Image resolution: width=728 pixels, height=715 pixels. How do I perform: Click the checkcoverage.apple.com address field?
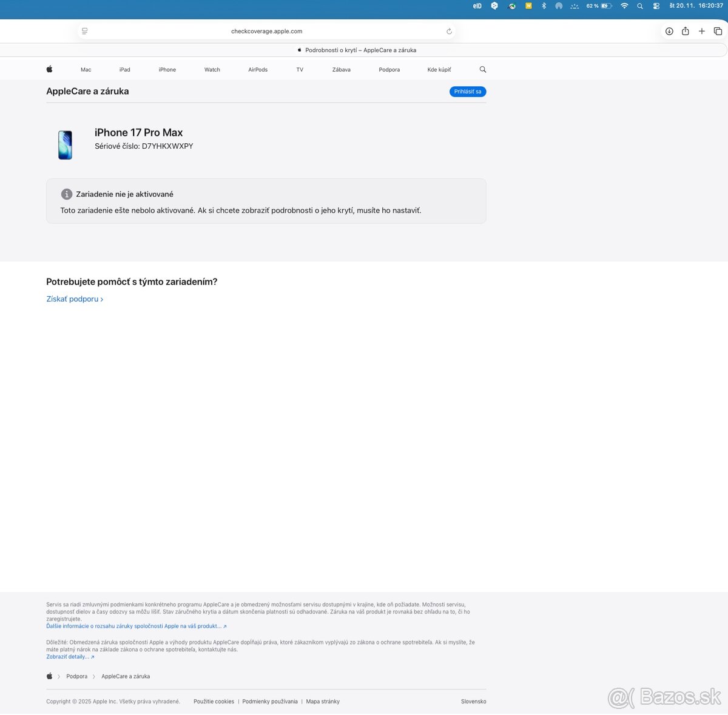(267, 32)
